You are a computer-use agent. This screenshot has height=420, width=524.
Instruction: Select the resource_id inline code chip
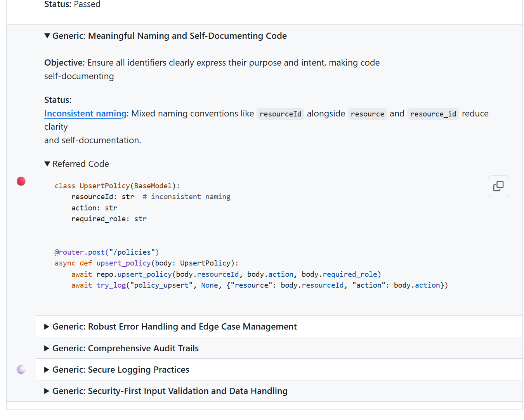coord(433,114)
